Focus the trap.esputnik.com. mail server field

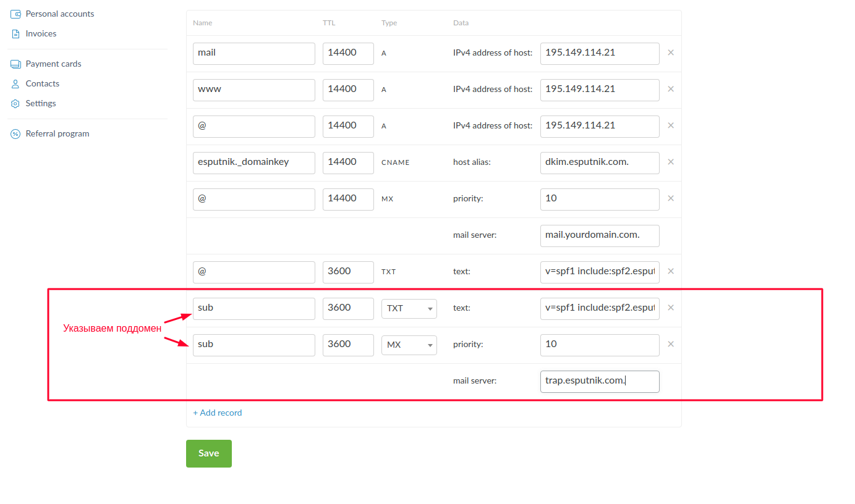coord(599,381)
